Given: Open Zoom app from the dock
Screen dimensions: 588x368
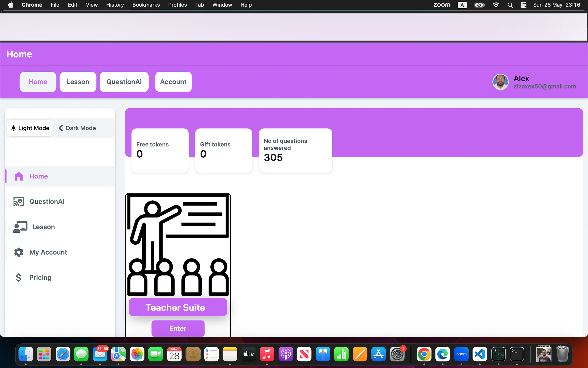Looking at the screenshot, I should (461, 354).
